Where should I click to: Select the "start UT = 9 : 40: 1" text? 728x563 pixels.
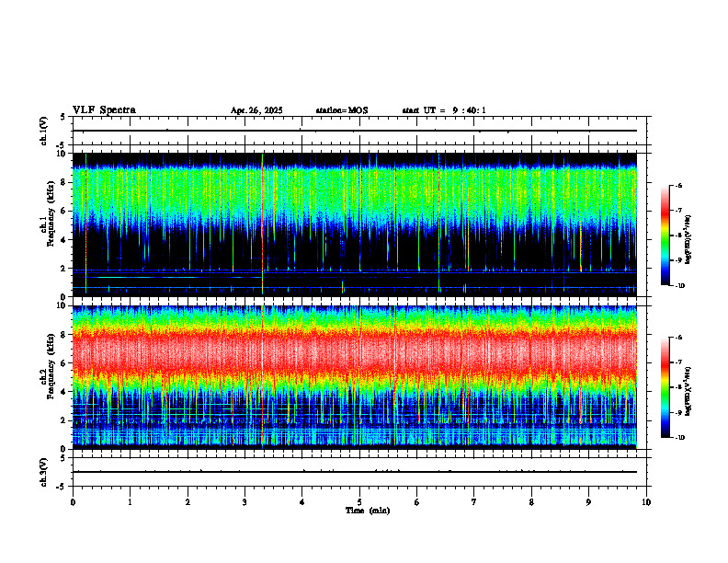coord(444,110)
